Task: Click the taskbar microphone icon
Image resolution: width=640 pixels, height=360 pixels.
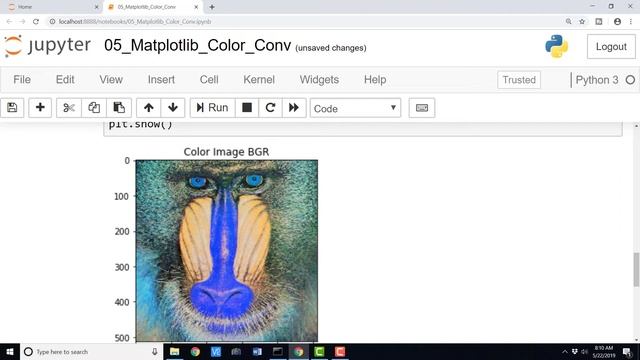Action: (155, 352)
